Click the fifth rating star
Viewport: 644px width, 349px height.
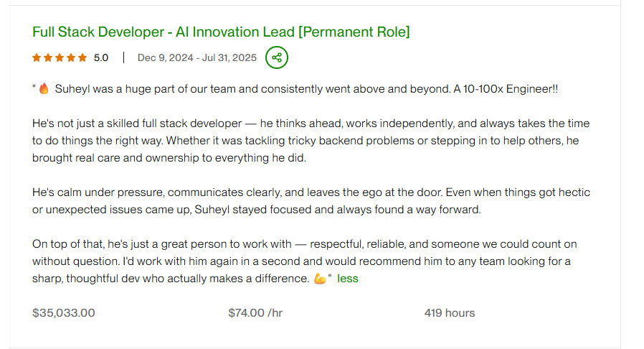click(82, 57)
